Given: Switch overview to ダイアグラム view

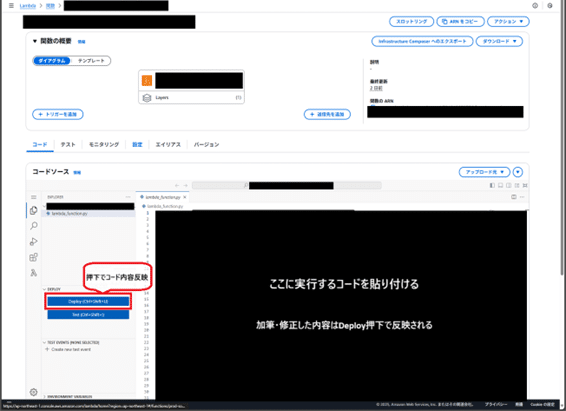Looking at the screenshot, I should point(52,61).
